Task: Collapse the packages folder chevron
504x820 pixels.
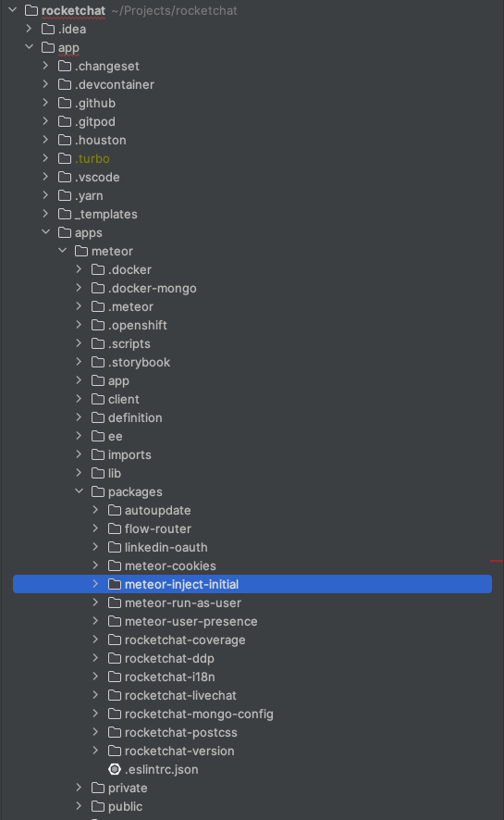Action: 79,491
